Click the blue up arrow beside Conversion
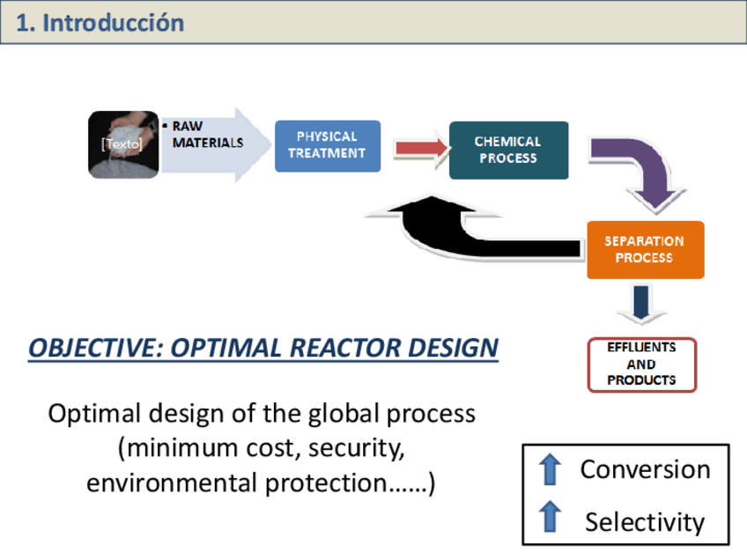 pyautogui.click(x=550, y=468)
